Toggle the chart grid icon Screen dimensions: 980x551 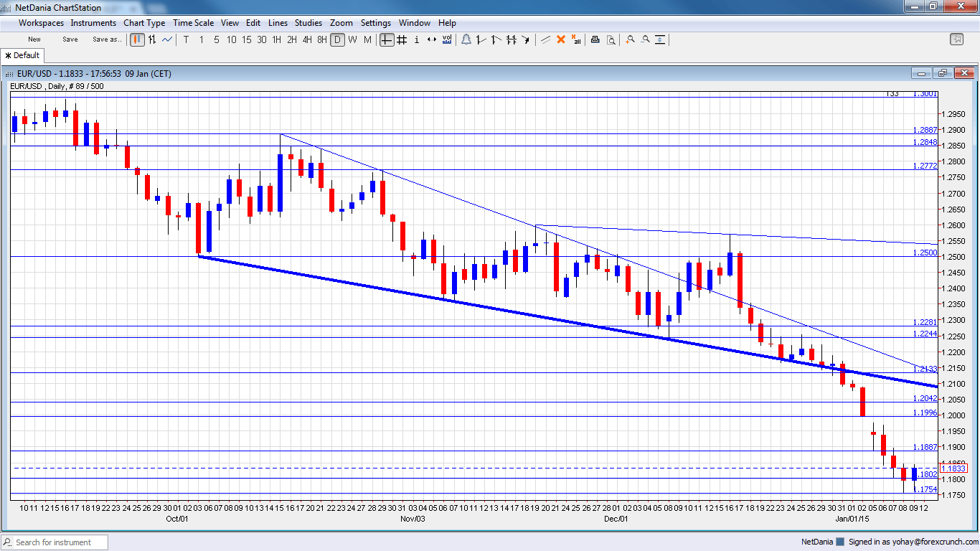coord(402,40)
